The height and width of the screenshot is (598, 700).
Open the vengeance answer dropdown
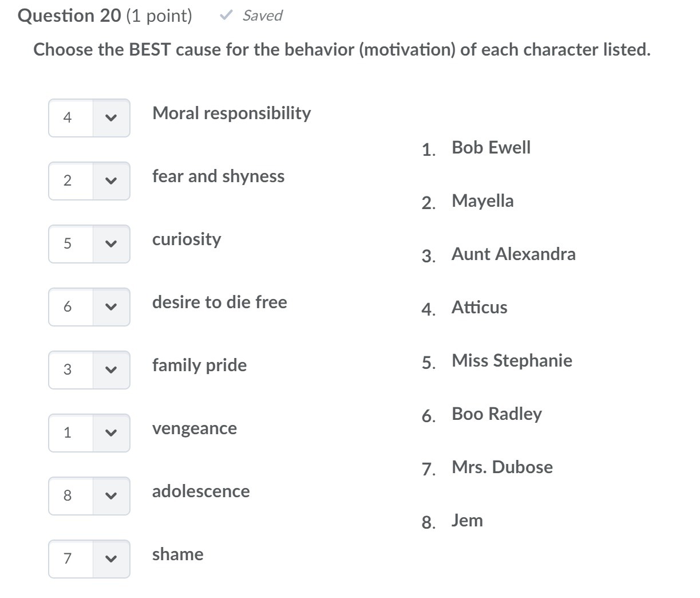click(x=89, y=433)
